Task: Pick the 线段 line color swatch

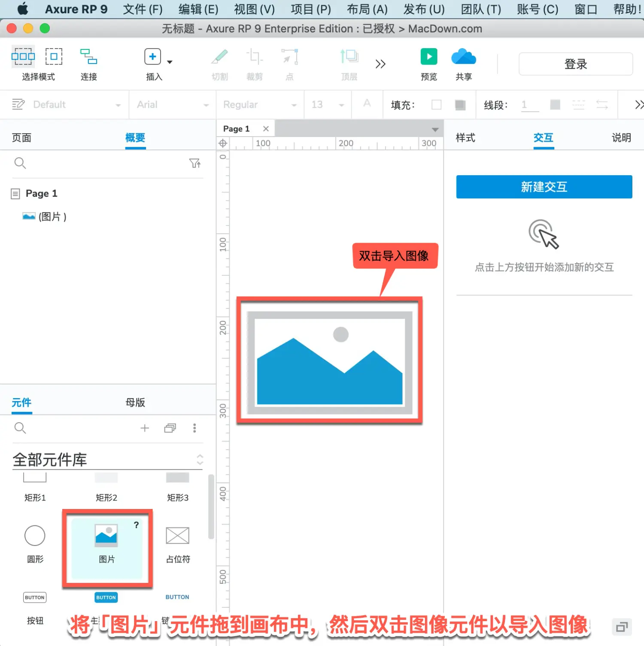Action: tap(555, 104)
